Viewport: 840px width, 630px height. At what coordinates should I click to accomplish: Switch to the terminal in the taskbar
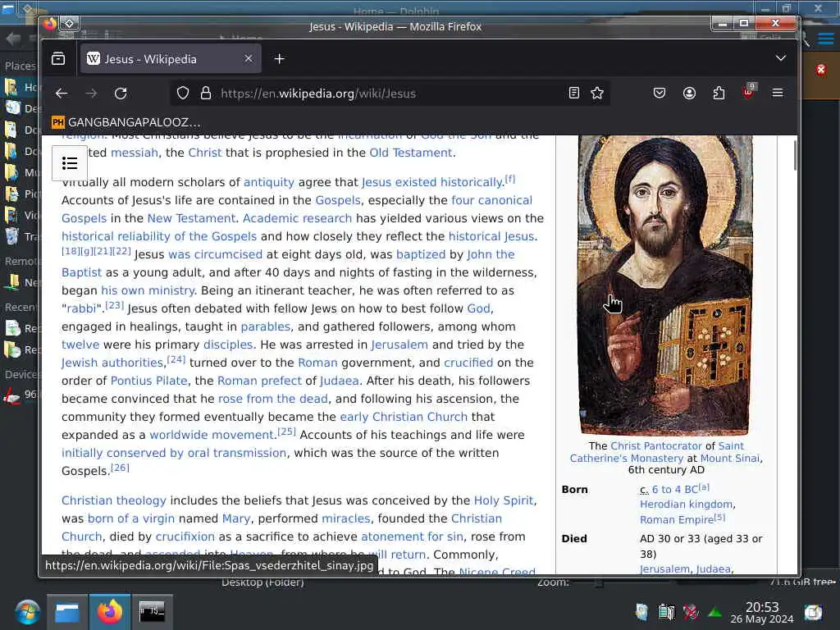point(152,612)
